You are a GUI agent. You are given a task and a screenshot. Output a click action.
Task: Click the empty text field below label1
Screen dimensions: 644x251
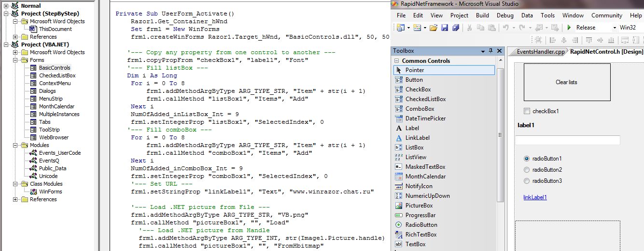pos(567,140)
